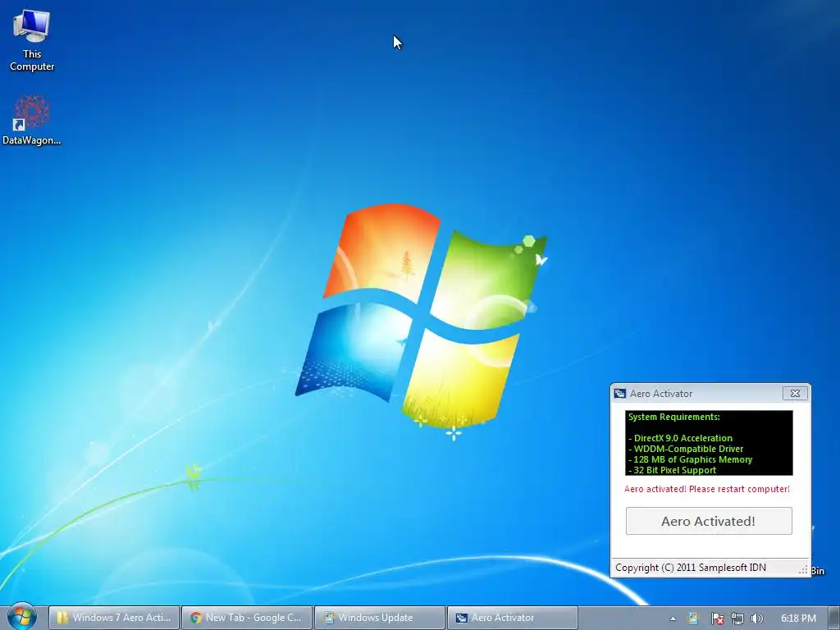Open the This Computer desktop icon
840x630 pixels.
click(x=32, y=40)
